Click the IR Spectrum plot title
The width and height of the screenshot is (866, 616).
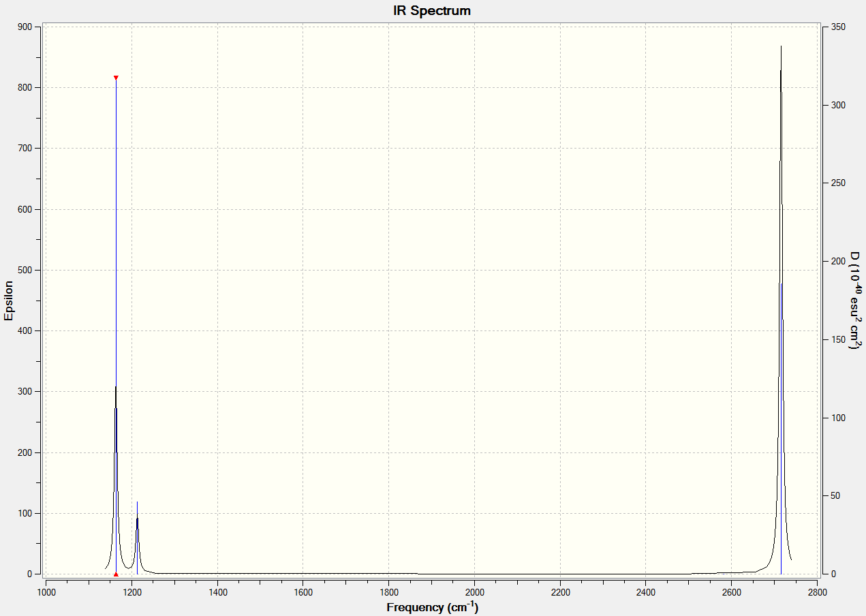[x=432, y=11]
